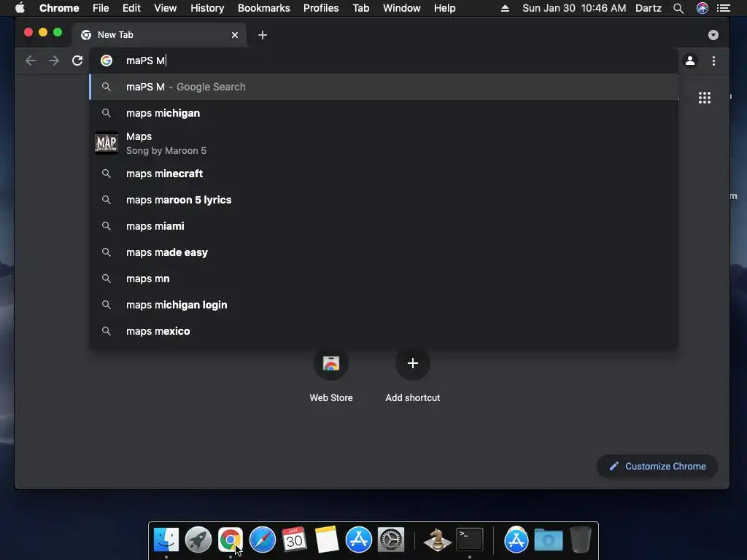Open Customize Chrome
Image resolution: width=747 pixels, height=560 pixels.
(x=657, y=466)
